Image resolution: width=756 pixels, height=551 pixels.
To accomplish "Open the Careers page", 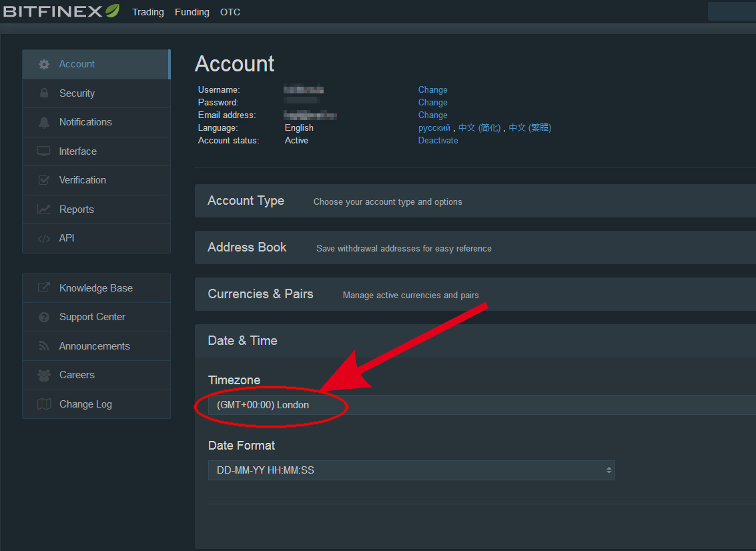I will point(97,375).
